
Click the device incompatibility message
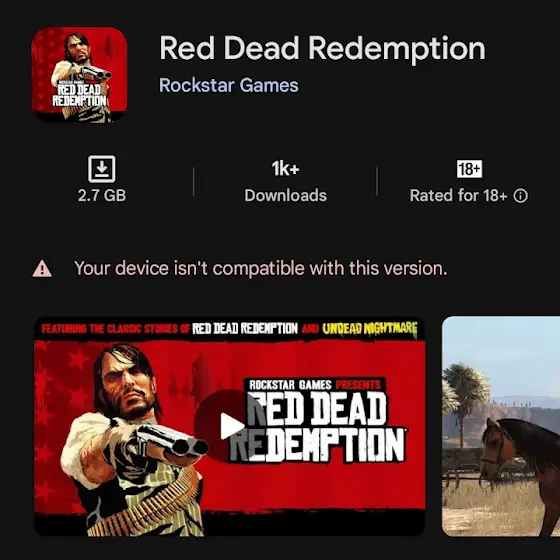(261, 268)
